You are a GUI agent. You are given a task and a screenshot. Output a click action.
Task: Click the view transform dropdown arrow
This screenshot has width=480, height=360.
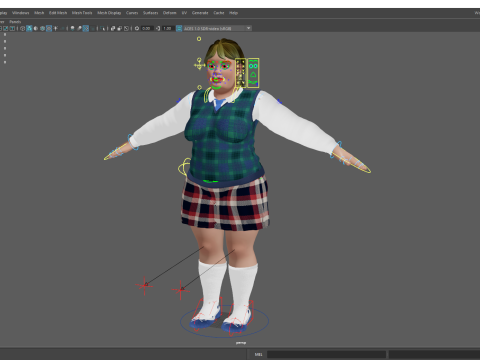(x=248, y=28)
